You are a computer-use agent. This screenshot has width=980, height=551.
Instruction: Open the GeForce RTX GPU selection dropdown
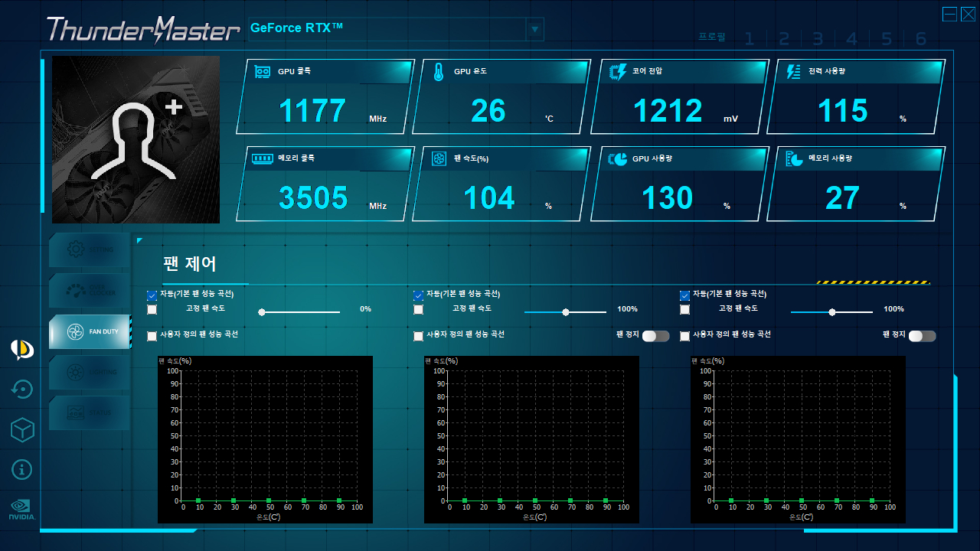534,30
